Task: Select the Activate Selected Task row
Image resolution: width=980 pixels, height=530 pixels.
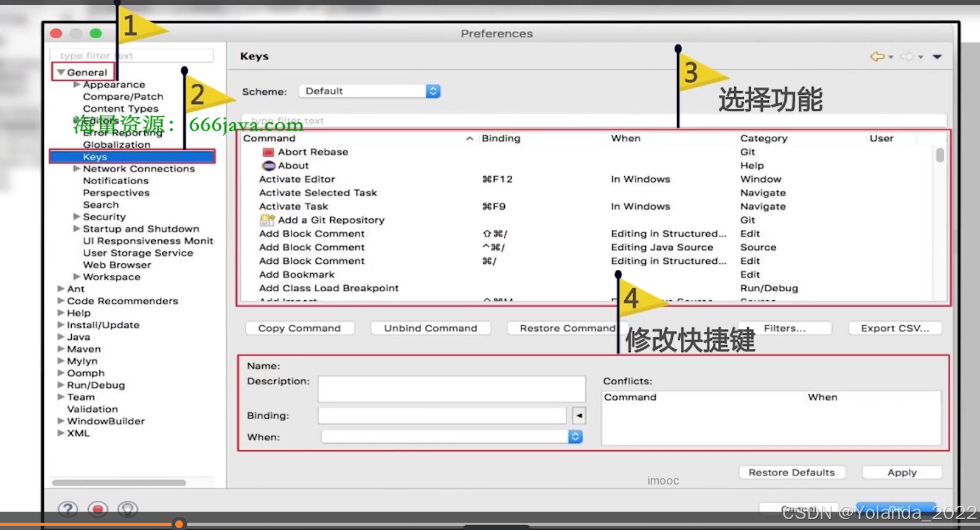Action: click(587, 193)
